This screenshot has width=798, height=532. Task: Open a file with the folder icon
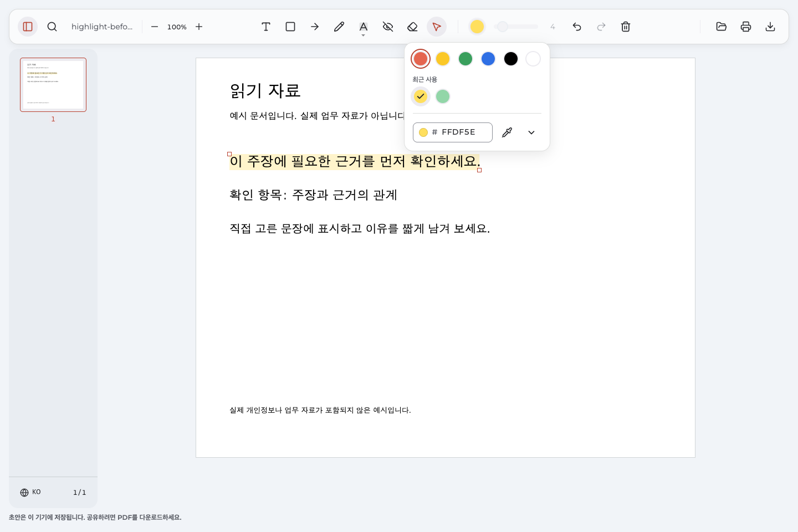[x=722, y=27]
